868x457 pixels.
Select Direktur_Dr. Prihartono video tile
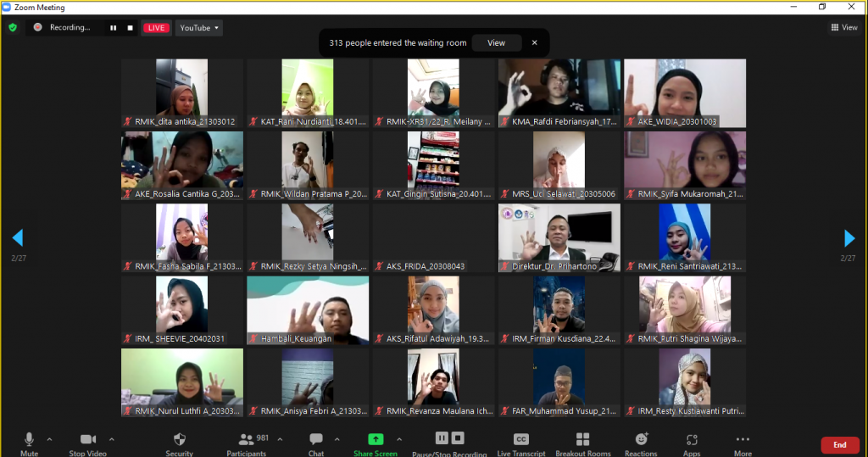[559, 238]
